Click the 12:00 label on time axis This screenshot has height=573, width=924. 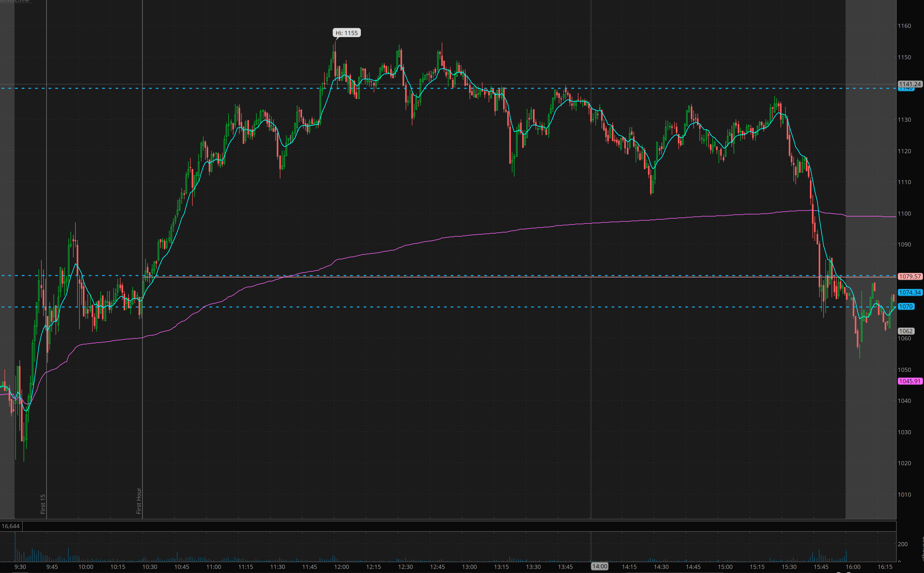click(341, 567)
